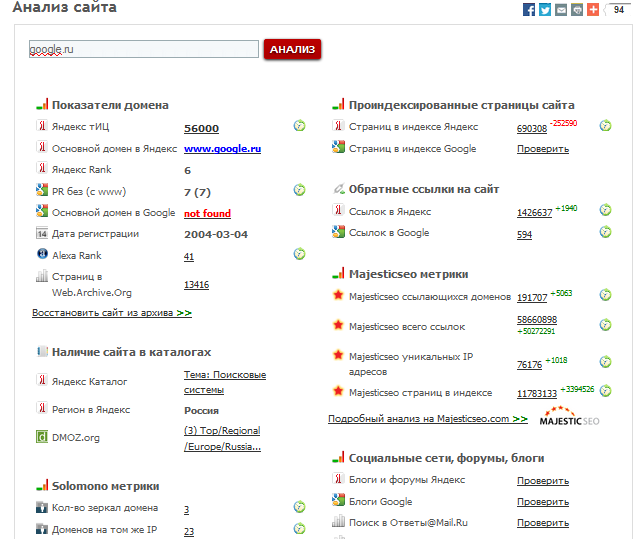This screenshot has height=539, width=635.
Task: Open Majesticseo unique IPs 76176
Action: point(529,365)
